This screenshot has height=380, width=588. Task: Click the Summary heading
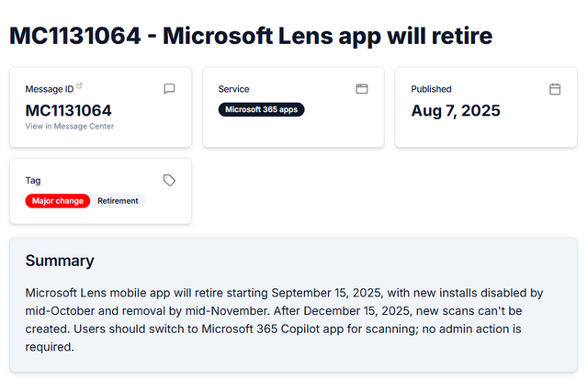coord(59,262)
